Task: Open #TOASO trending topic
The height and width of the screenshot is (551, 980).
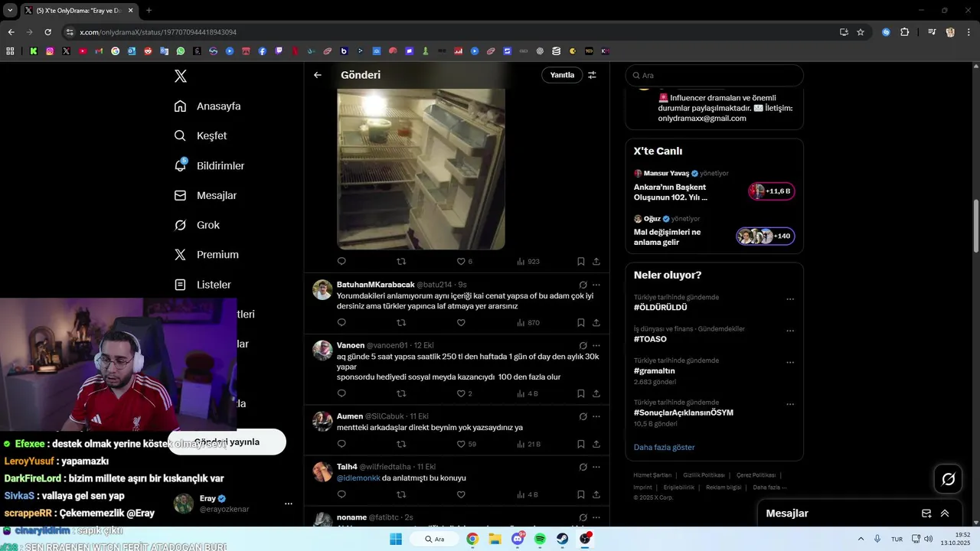Action: (650, 339)
